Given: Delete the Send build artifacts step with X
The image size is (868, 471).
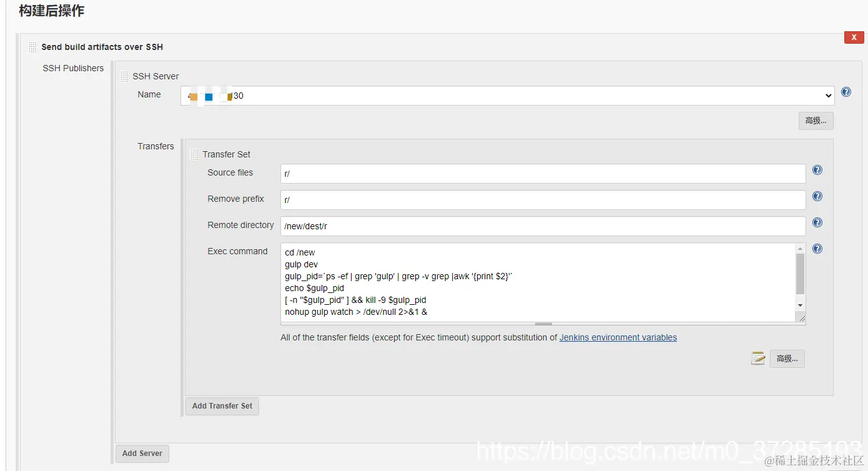Looking at the screenshot, I should (854, 37).
